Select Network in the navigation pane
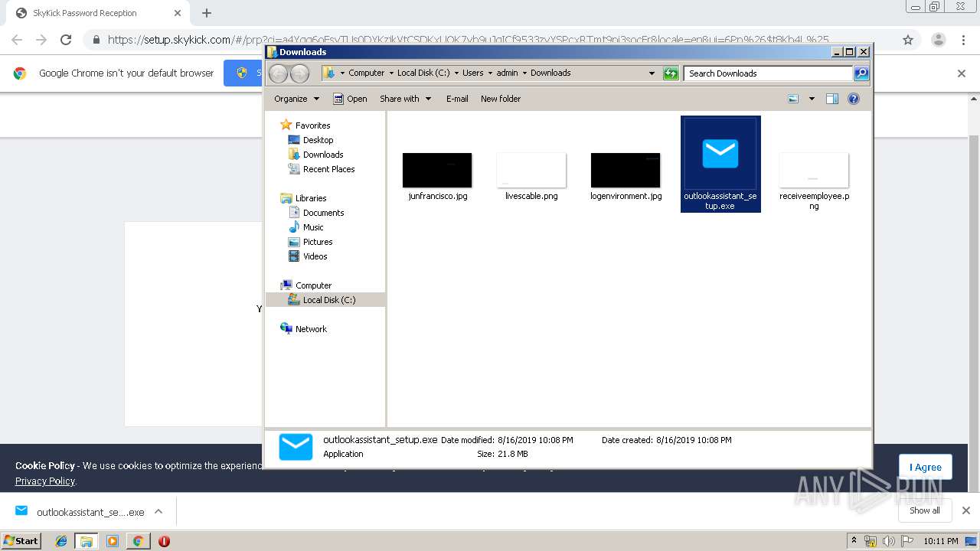 pos(304,329)
